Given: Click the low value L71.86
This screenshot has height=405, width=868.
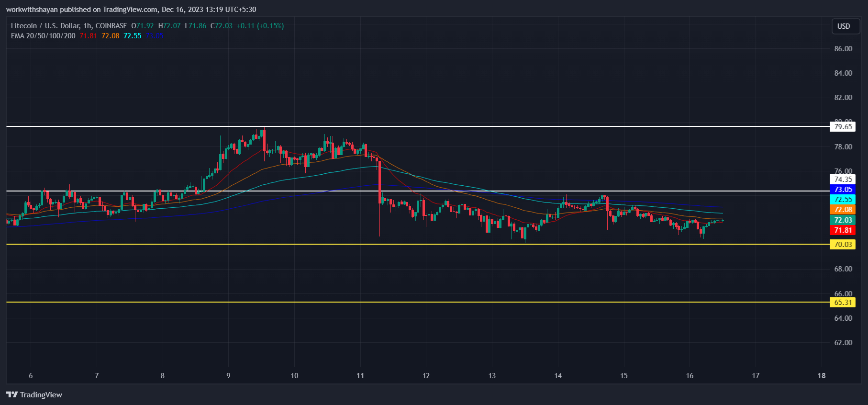Looking at the screenshot, I should [x=196, y=26].
